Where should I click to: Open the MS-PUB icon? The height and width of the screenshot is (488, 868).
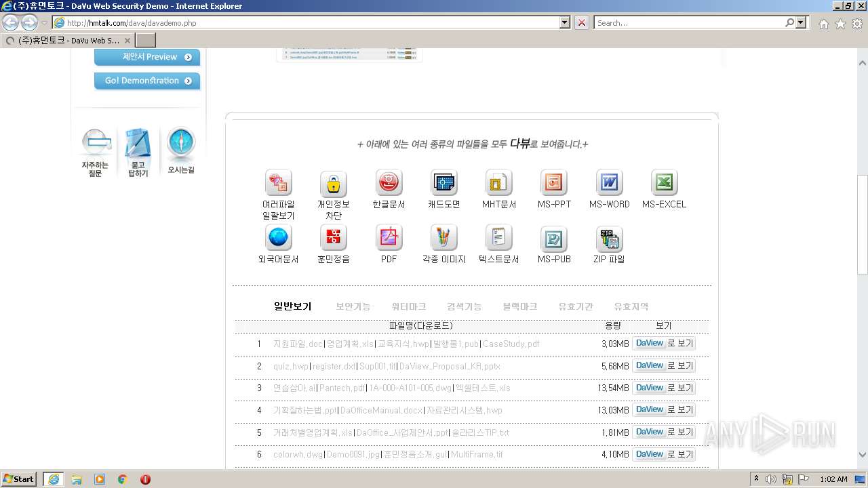554,238
